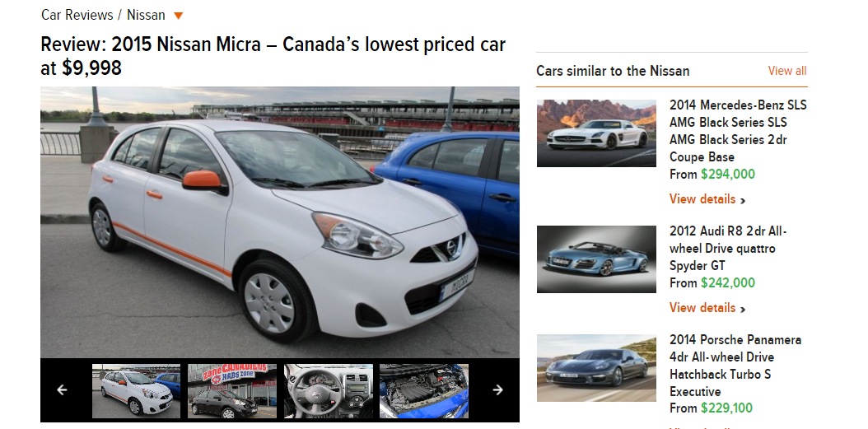The width and height of the screenshot is (868, 429).
Task: Open the Mercedes-Benz SLS AMG car image
Action: click(596, 133)
